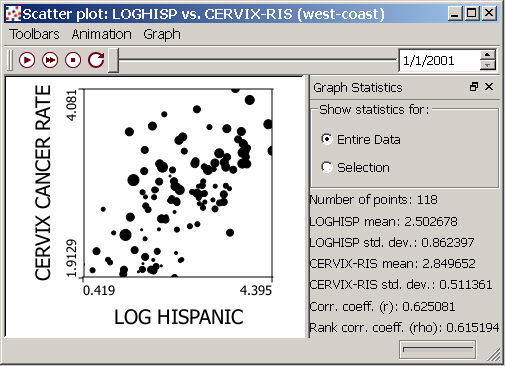The width and height of the screenshot is (505, 366).
Task: Stop the animation with the stop button
Action: coord(73,60)
